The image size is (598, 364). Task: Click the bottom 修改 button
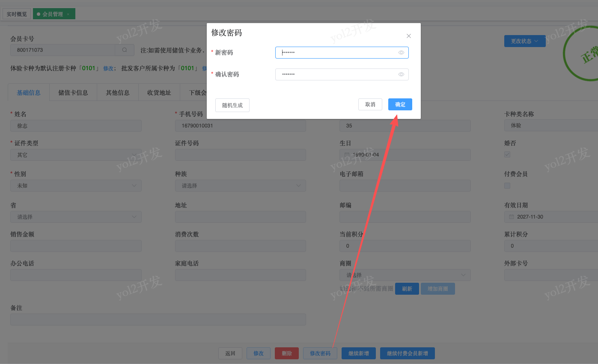coord(259,353)
